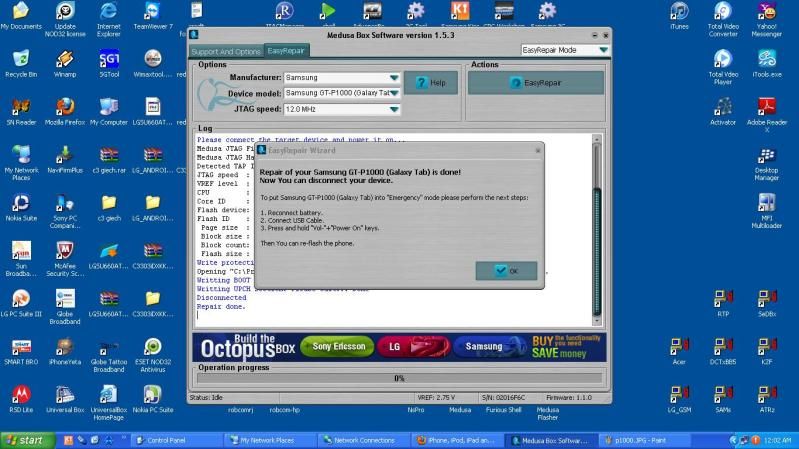The image size is (799, 449).
Task: Open Activator desktop icon
Action: click(x=723, y=112)
